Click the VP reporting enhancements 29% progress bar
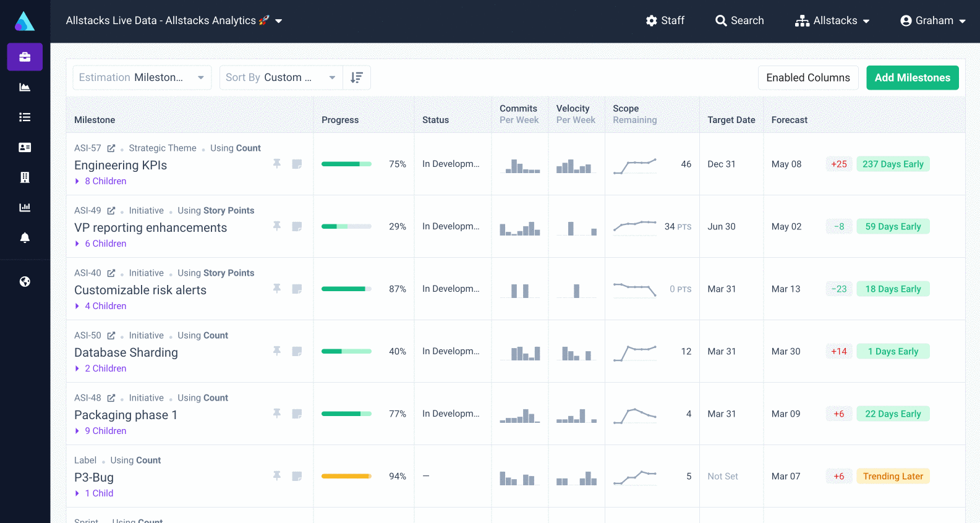The height and width of the screenshot is (523, 980). (x=346, y=226)
